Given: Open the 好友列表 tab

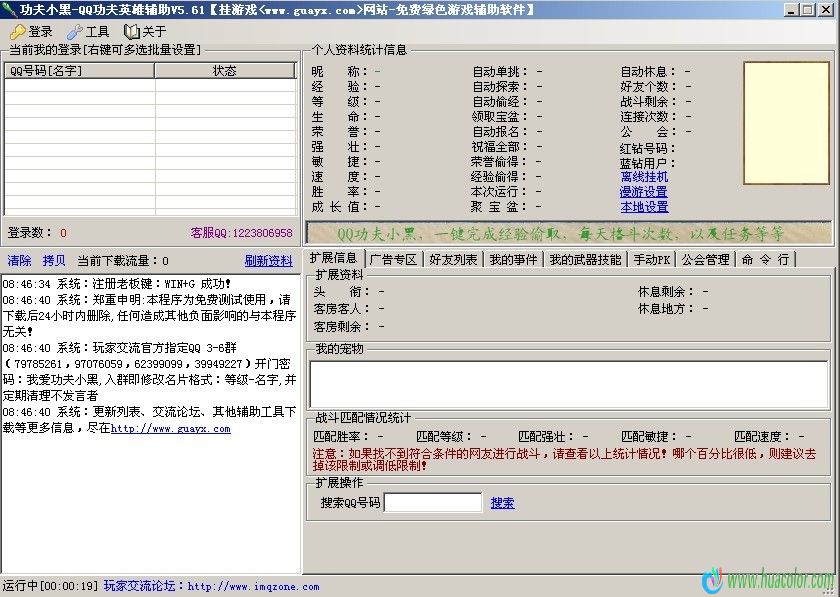Looking at the screenshot, I should click(x=453, y=259).
